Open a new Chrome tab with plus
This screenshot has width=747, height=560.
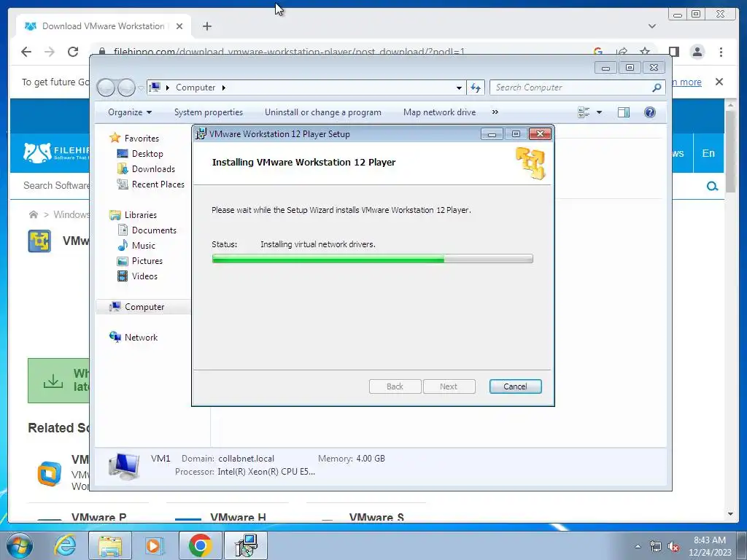206,26
